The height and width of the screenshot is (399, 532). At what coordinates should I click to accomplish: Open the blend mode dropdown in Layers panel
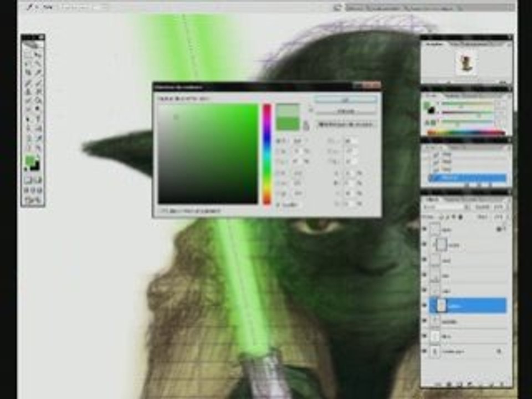pyautogui.click(x=448, y=207)
